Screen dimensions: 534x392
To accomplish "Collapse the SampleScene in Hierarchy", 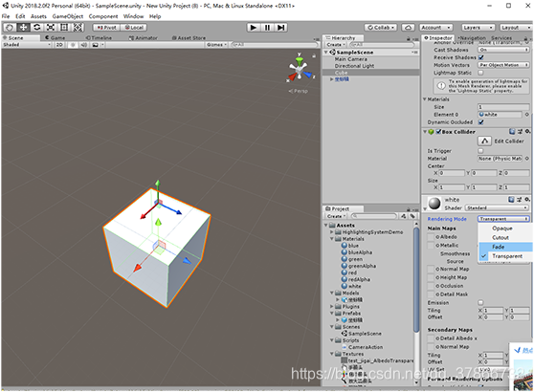I will click(326, 53).
